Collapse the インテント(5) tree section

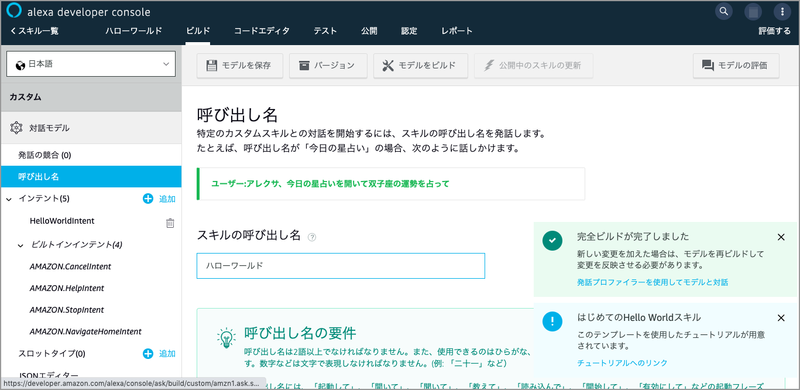[x=9, y=199]
